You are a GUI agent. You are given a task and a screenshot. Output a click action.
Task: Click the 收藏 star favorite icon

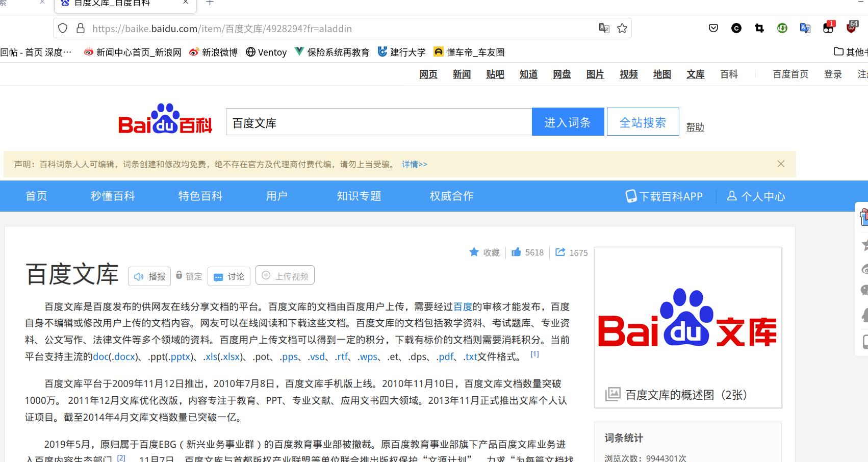(x=474, y=252)
